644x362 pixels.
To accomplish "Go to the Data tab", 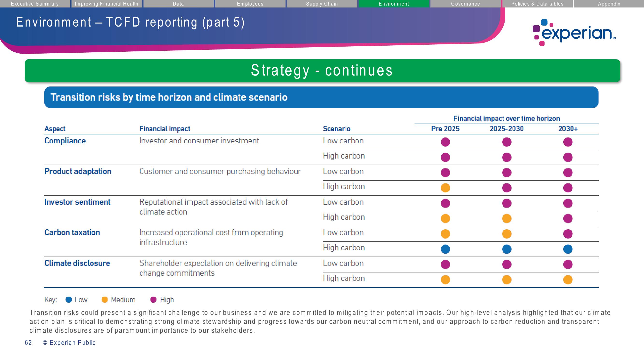I will pyautogui.click(x=178, y=4).
